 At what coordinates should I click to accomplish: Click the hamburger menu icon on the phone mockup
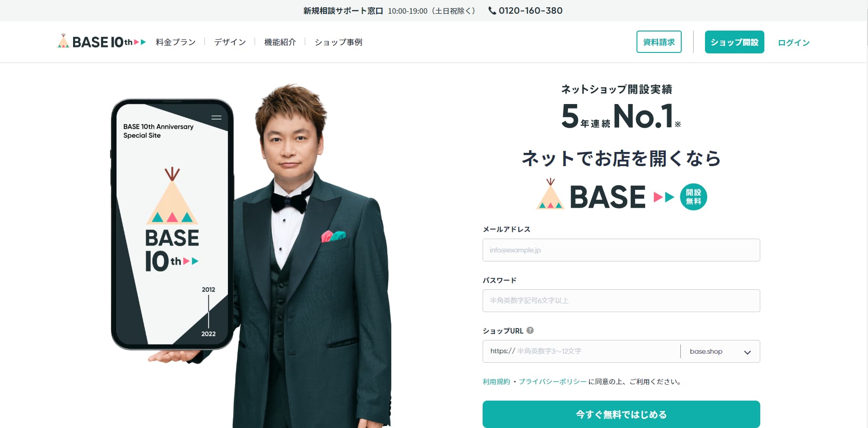(x=216, y=118)
